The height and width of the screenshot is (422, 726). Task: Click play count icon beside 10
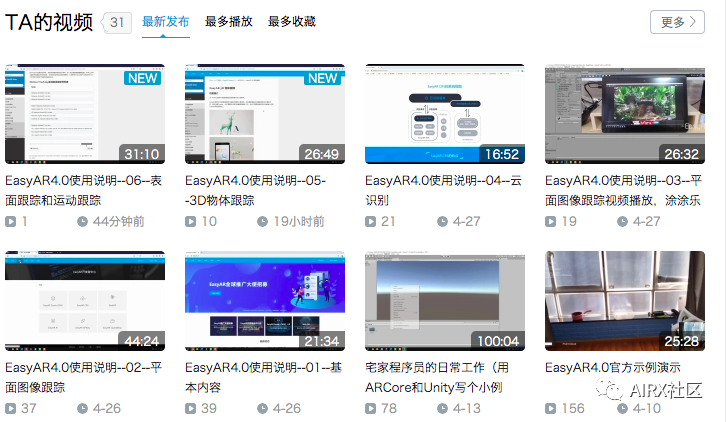(190, 222)
